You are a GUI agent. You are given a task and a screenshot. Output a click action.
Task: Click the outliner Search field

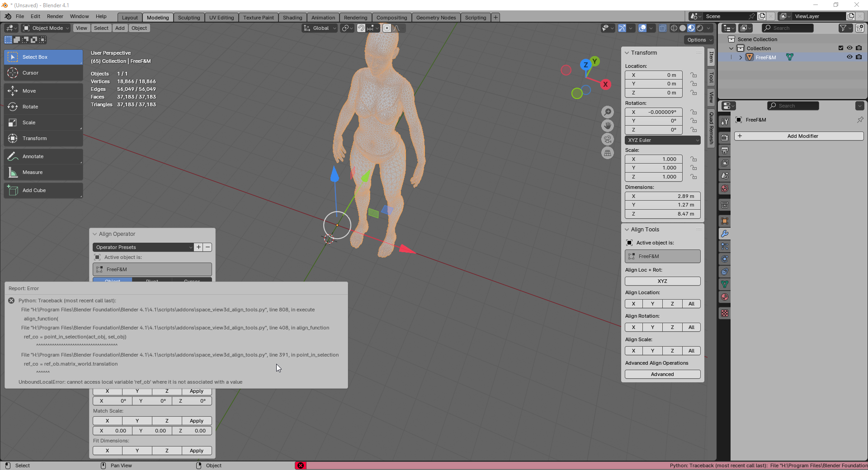788,28
